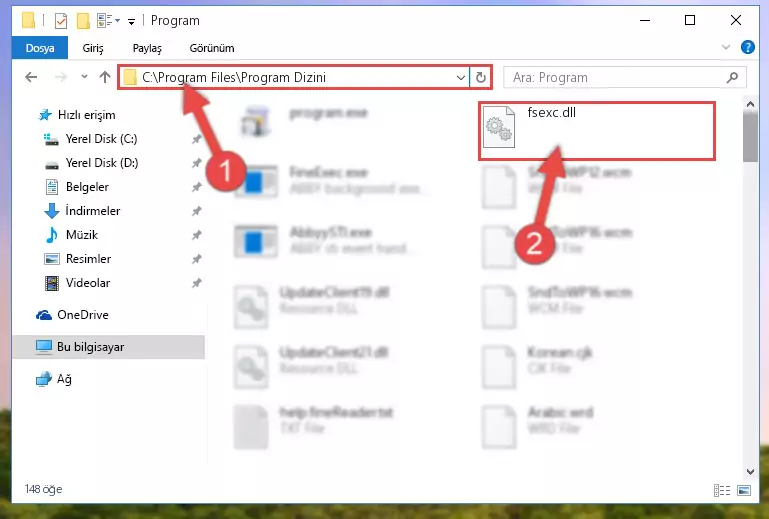Open the Customize Quick Access Toolbar dropdown
Image resolution: width=769 pixels, height=519 pixels.
(x=131, y=21)
